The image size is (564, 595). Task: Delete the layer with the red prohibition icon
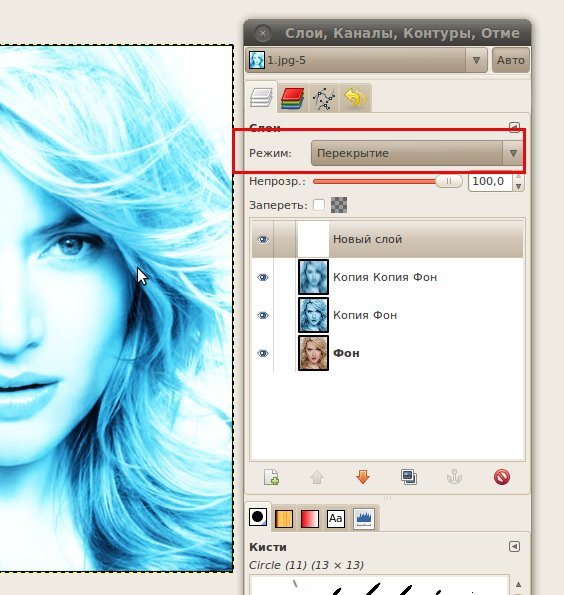(x=502, y=477)
